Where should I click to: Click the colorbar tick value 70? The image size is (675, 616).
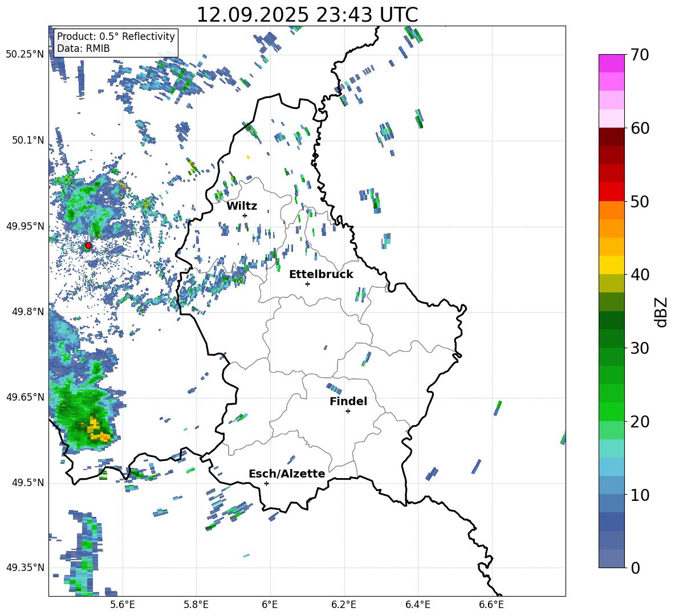coord(640,55)
